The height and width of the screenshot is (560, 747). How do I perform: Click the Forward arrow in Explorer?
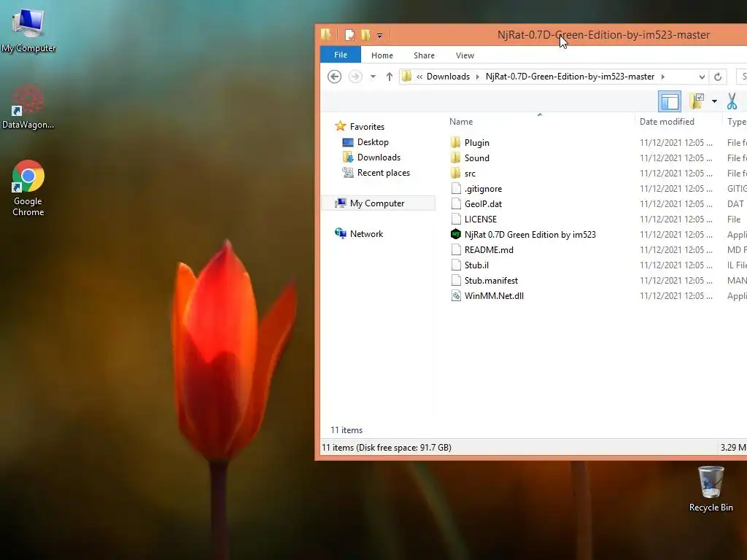point(355,77)
